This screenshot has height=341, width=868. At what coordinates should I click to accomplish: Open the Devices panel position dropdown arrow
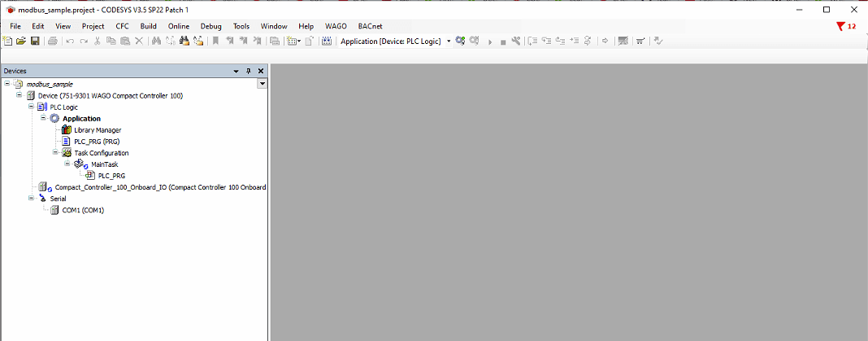(x=237, y=71)
